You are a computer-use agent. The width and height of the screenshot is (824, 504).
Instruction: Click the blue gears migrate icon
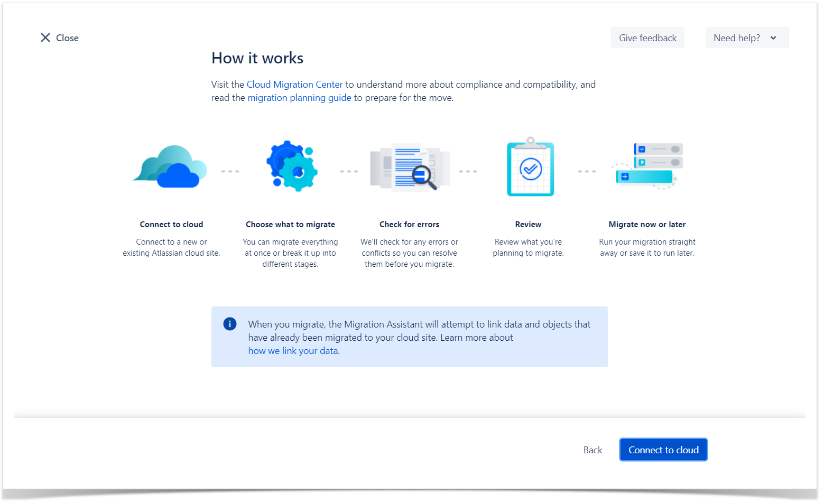pyautogui.click(x=291, y=166)
